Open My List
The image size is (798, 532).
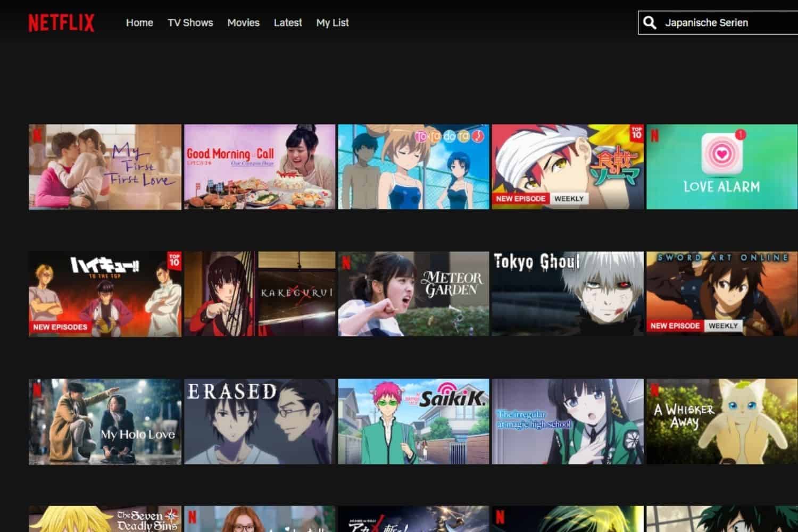[332, 23]
